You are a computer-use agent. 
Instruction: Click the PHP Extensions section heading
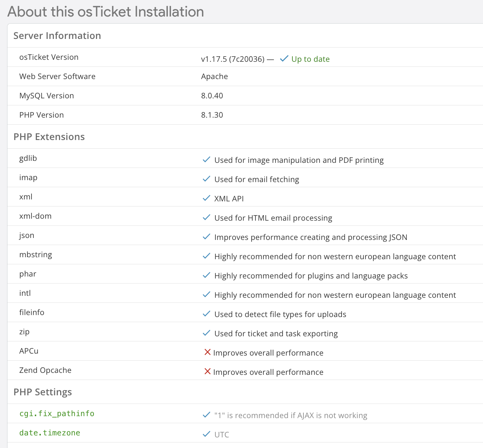coord(49,137)
